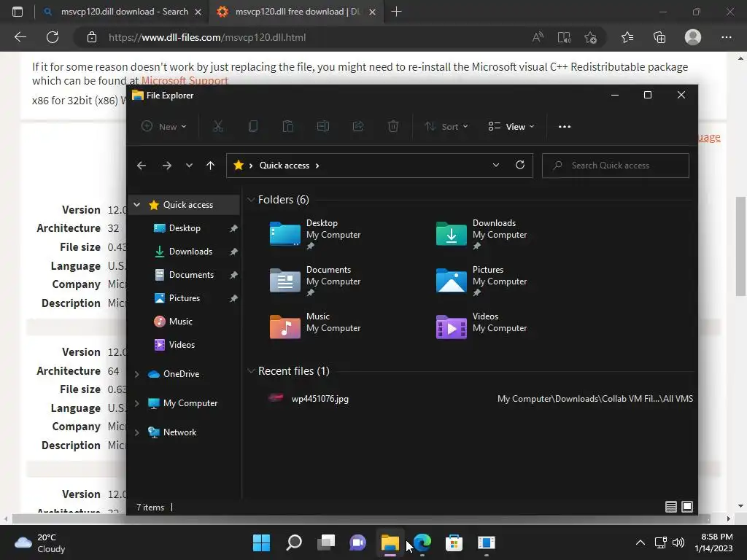The image size is (747, 560).
Task: Open Edge Settings and more menu
Action: pyautogui.click(x=727, y=37)
